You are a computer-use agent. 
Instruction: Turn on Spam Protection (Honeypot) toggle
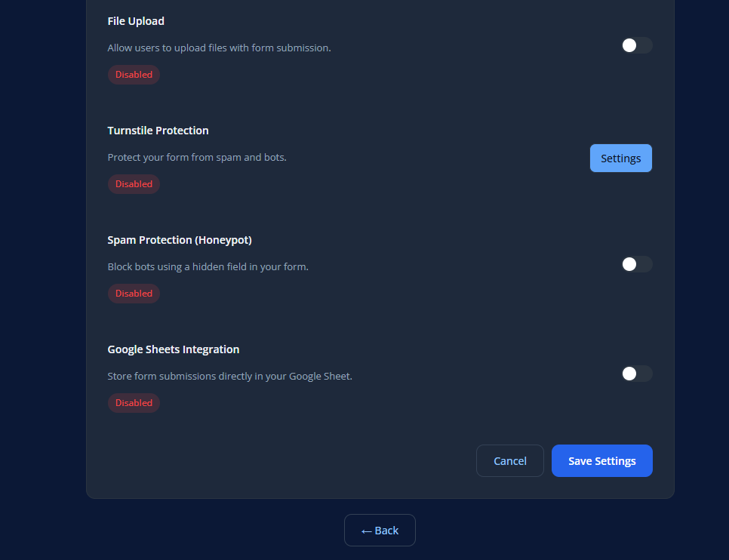(636, 264)
